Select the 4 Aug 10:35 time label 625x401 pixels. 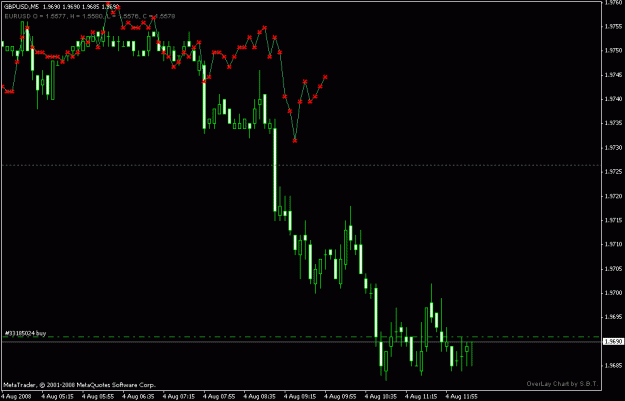click(381, 397)
